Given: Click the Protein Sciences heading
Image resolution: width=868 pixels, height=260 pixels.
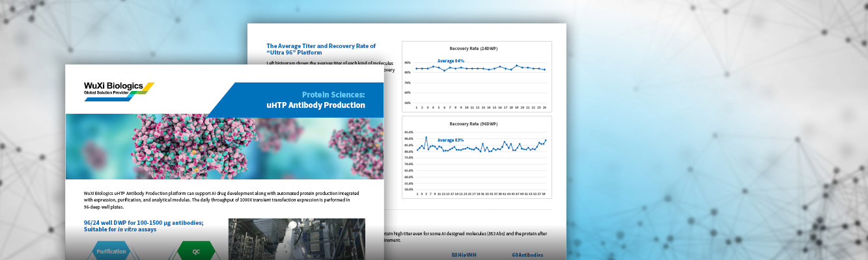Looking at the screenshot, I should tap(333, 94).
